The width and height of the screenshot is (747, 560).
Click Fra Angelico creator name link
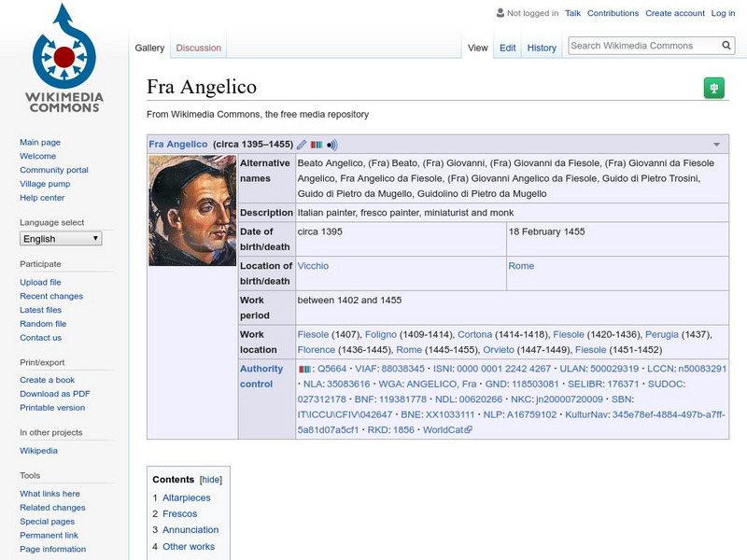click(x=178, y=145)
